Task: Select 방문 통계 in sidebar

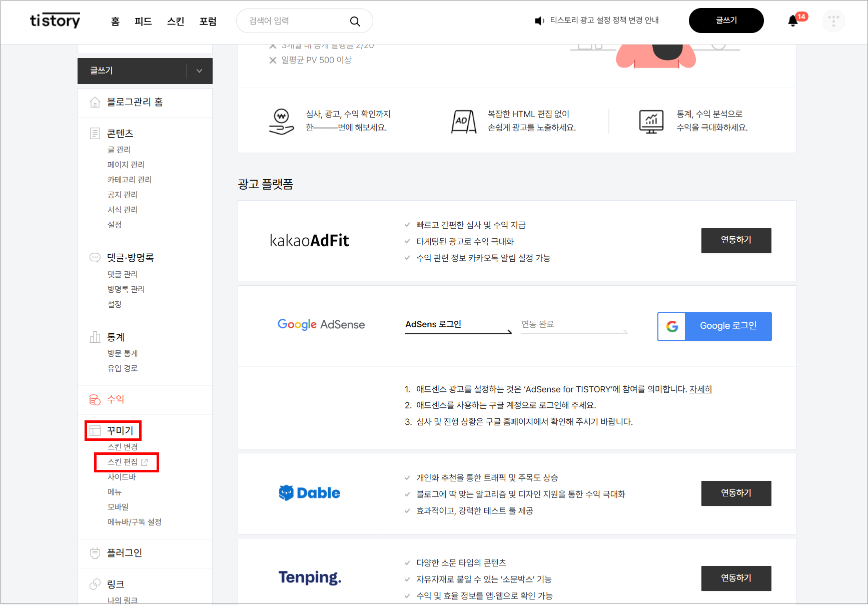Action: pyautogui.click(x=123, y=353)
